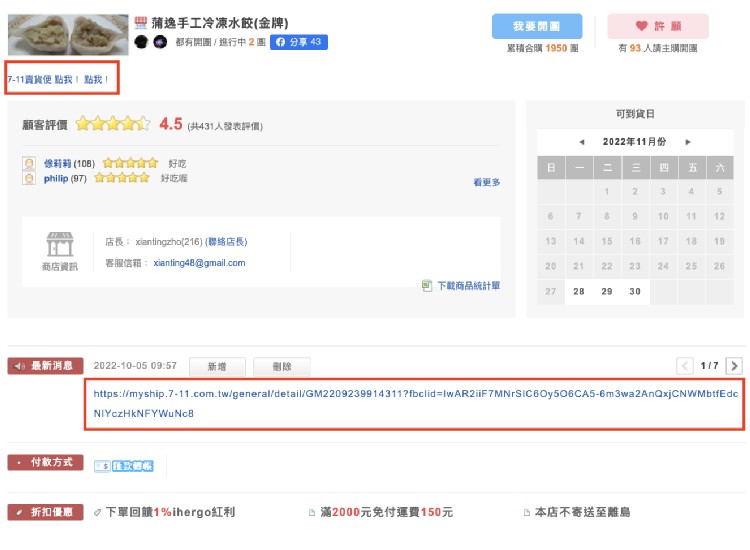Select November 28 delivery date
This screenshot has height=550, width=750.
(x=579, y=291)
